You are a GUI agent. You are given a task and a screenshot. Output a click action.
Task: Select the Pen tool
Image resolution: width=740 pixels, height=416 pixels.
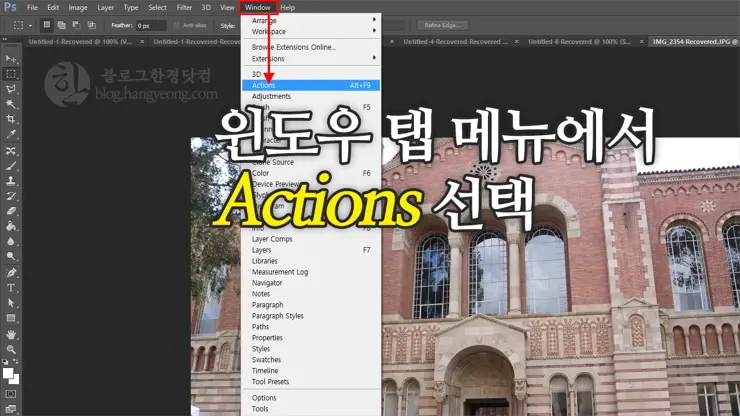click(x=10, y=272)
